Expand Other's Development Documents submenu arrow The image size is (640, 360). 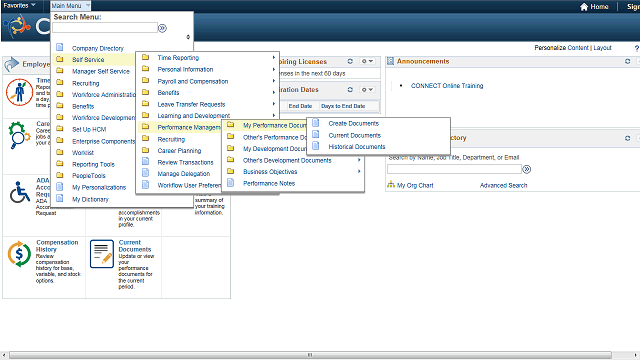[359, 160]
